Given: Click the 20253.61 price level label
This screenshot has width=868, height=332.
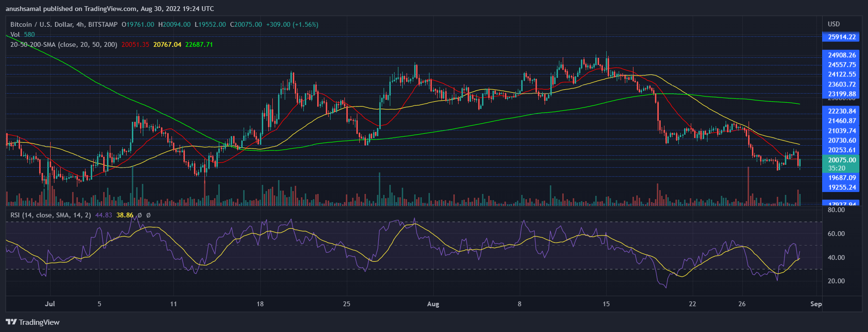Looking at the screenshot, I should point(842,150).
